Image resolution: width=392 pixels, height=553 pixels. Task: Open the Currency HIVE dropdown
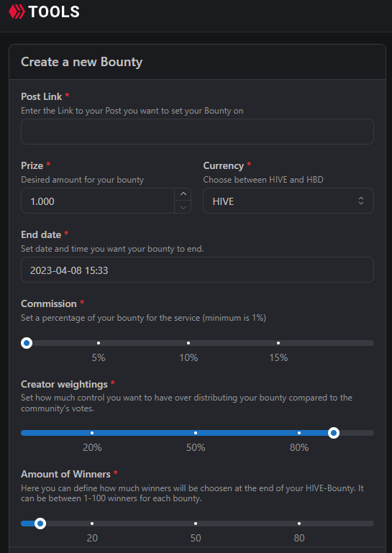pyautogui.click(x=288, y=201)
